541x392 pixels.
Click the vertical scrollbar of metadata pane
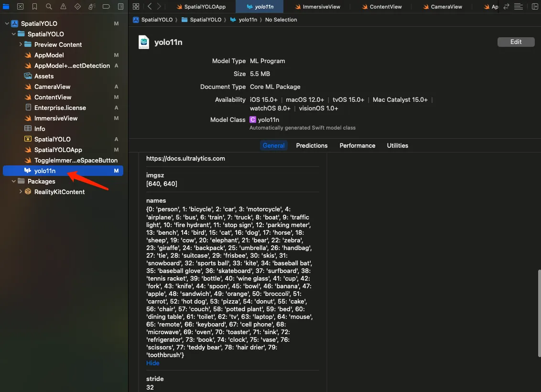(x=539, y=313)
